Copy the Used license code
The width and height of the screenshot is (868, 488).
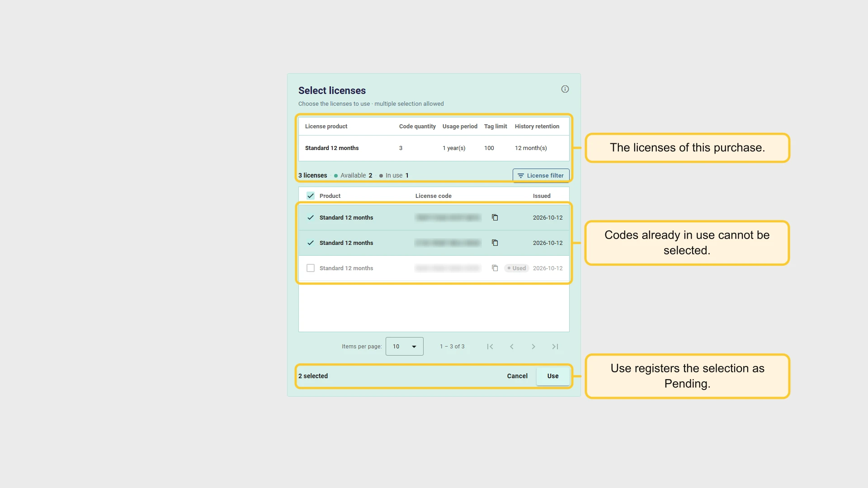point(495,268)
